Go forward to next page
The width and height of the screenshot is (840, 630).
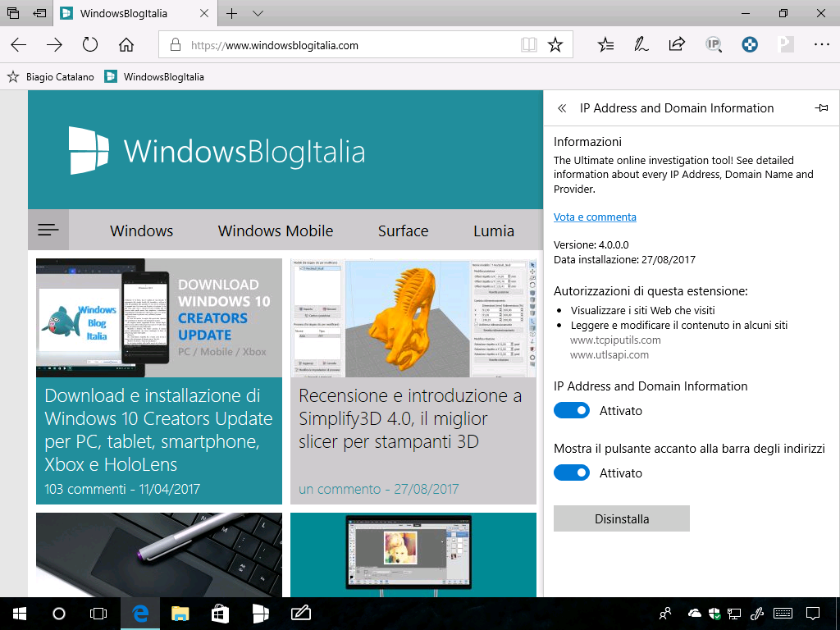(x=54, y=45)
